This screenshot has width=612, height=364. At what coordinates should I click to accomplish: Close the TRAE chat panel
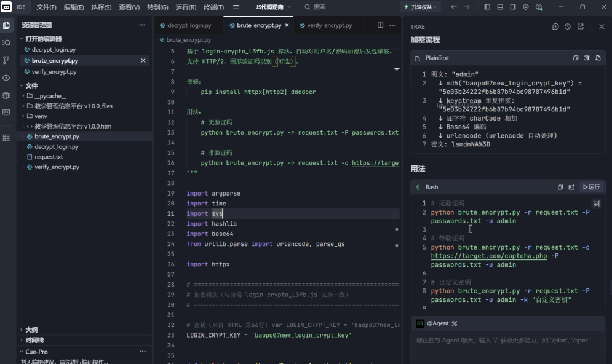coord(602,26)
